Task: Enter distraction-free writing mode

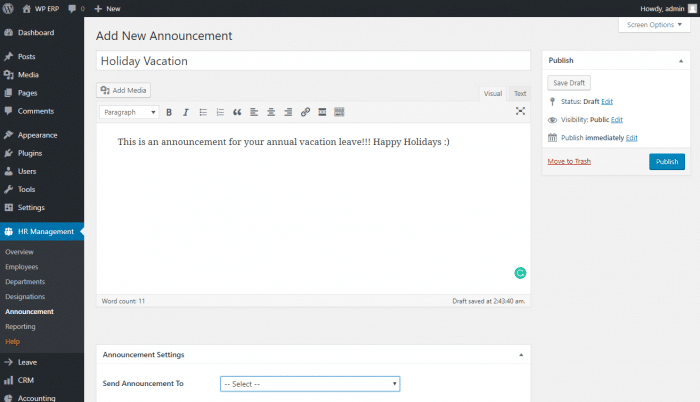Action: [520, 111]
